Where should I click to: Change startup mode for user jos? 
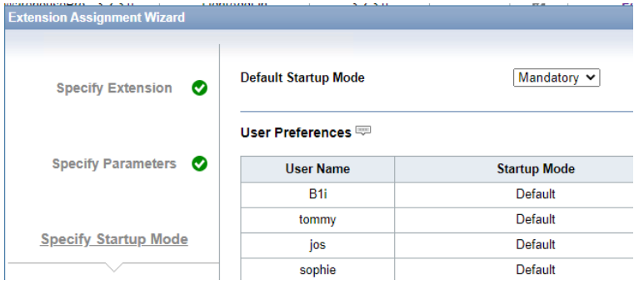pos(536,245)
